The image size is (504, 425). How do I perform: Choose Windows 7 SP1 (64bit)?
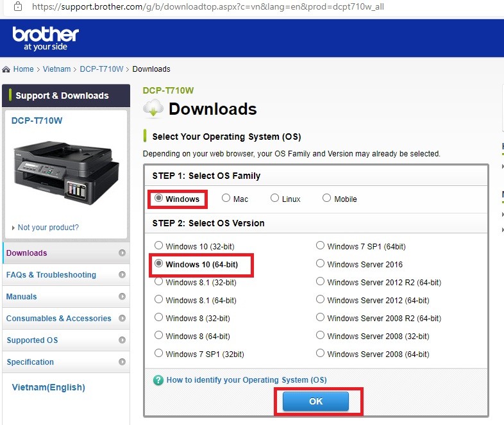(320, 246)
